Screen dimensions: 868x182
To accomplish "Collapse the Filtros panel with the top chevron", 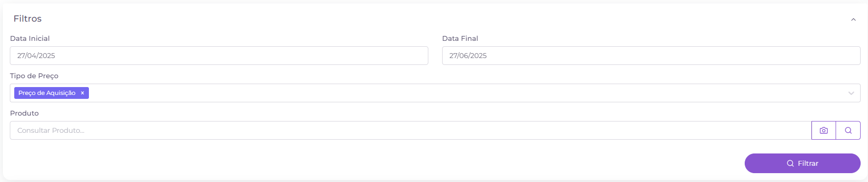I will pyautogui.click(x=853, y=20).
